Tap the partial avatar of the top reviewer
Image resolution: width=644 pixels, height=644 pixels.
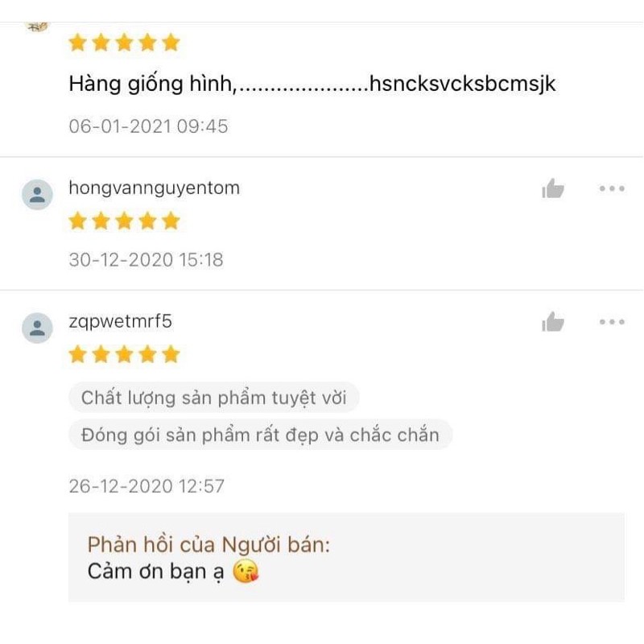[x=36, y=27]
